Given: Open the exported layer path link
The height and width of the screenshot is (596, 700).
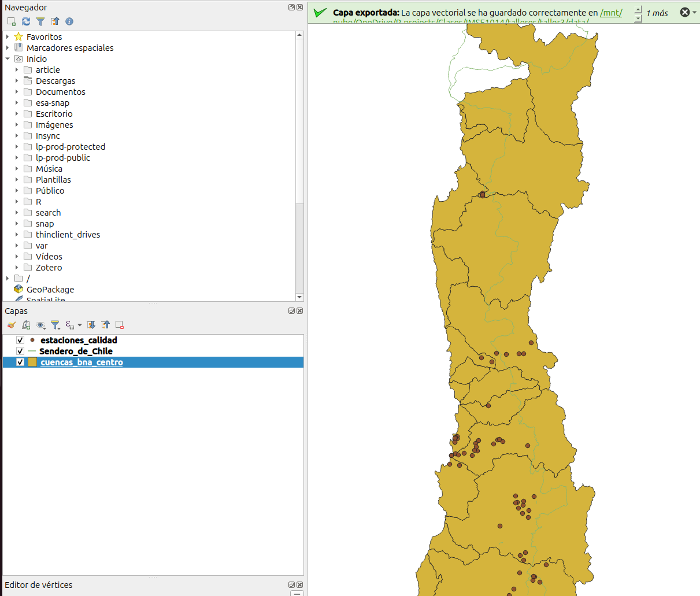Looking at the screenshot, I should tap(610, 13).
